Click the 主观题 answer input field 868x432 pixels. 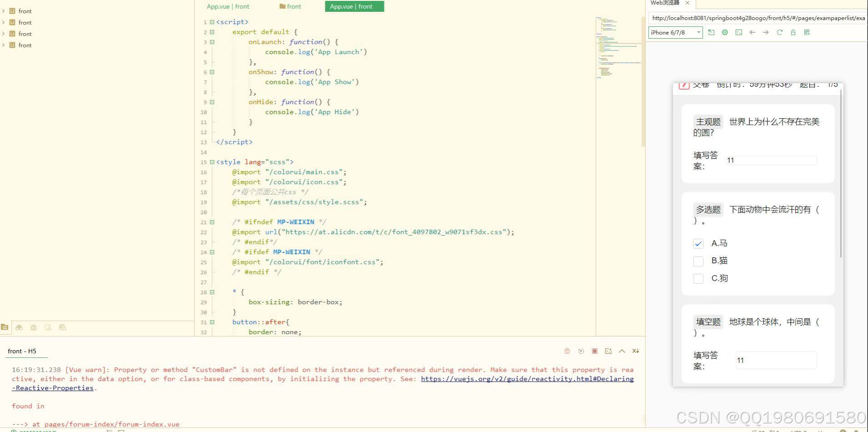tap(771, 160)
